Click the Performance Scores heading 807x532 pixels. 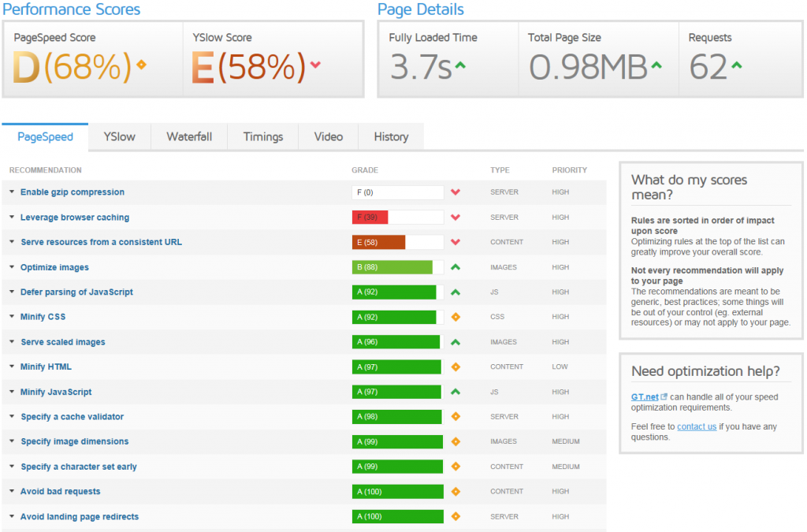coord(71,9)
